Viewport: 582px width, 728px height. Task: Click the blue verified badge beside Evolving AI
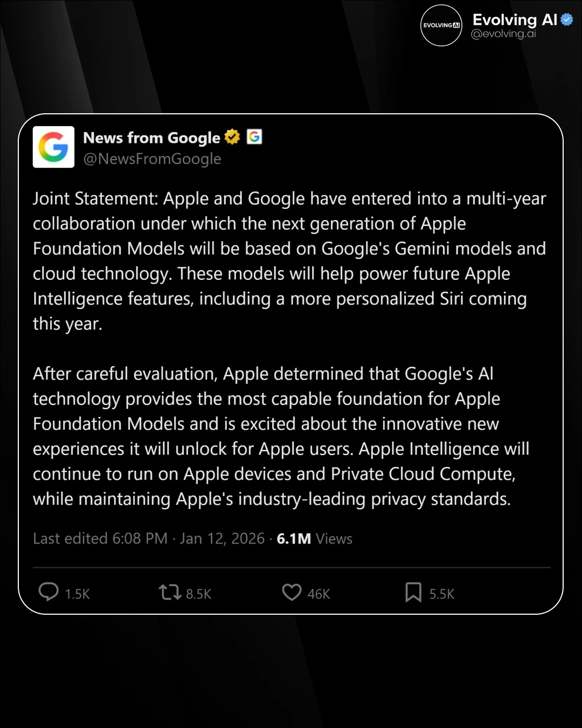tap(566, 20)
